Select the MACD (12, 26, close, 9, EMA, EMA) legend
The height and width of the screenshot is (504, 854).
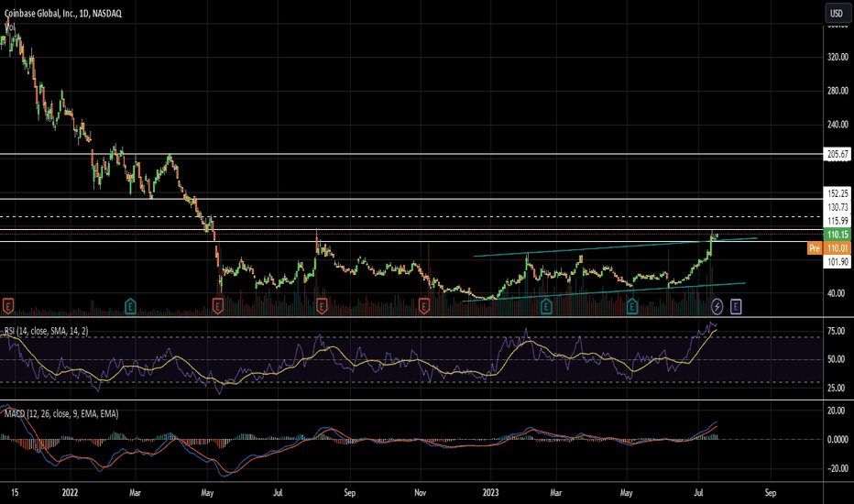(x=61, y=413)
